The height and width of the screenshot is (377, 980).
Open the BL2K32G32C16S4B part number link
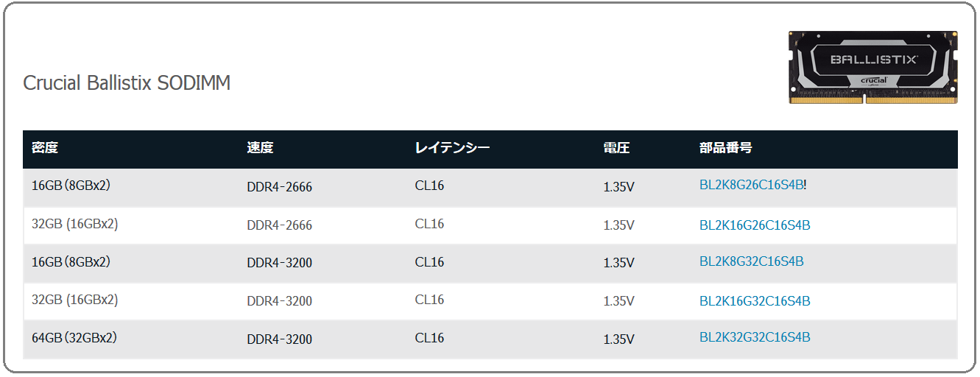[755, 337]
